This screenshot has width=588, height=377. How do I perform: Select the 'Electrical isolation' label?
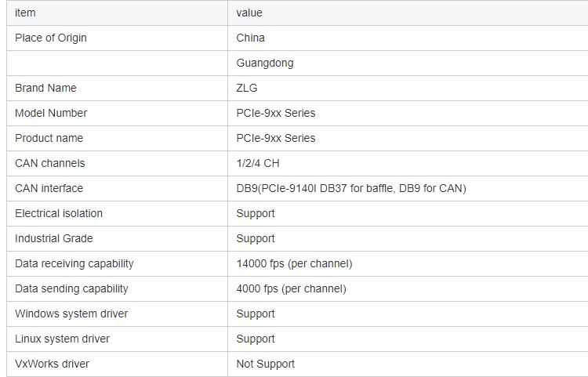point(59,214)
